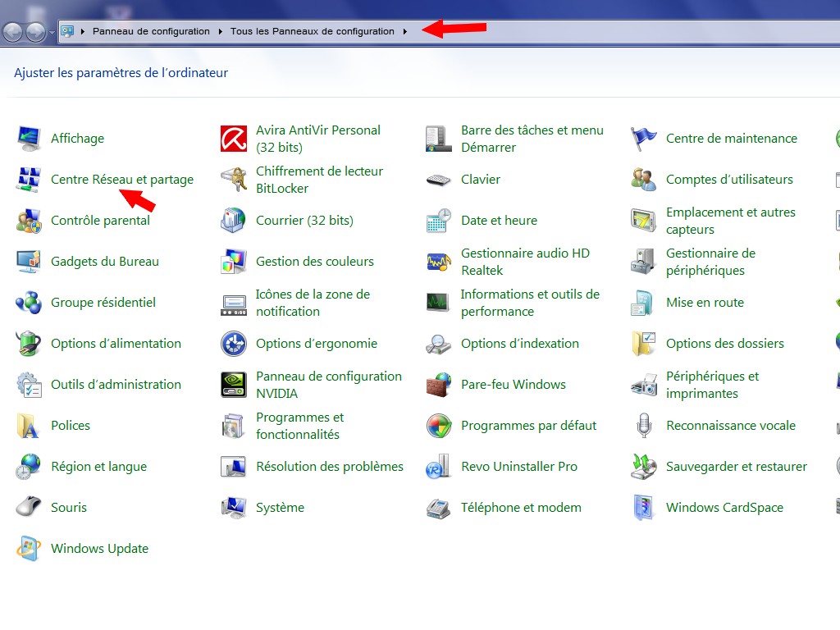Click the Windows Update icon

pyautogui.click(x=29, y=549)
